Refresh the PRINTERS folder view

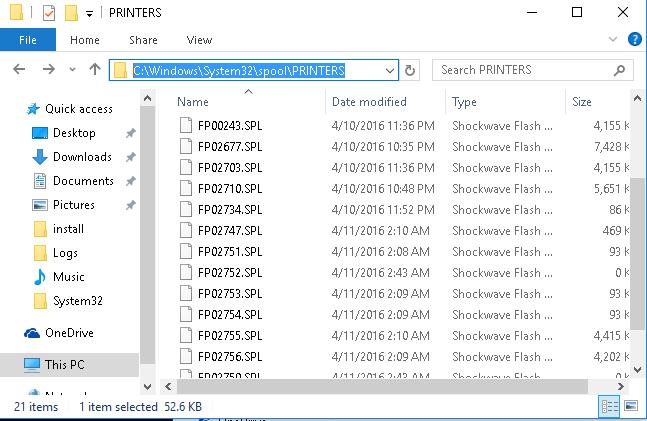[410, 71]
